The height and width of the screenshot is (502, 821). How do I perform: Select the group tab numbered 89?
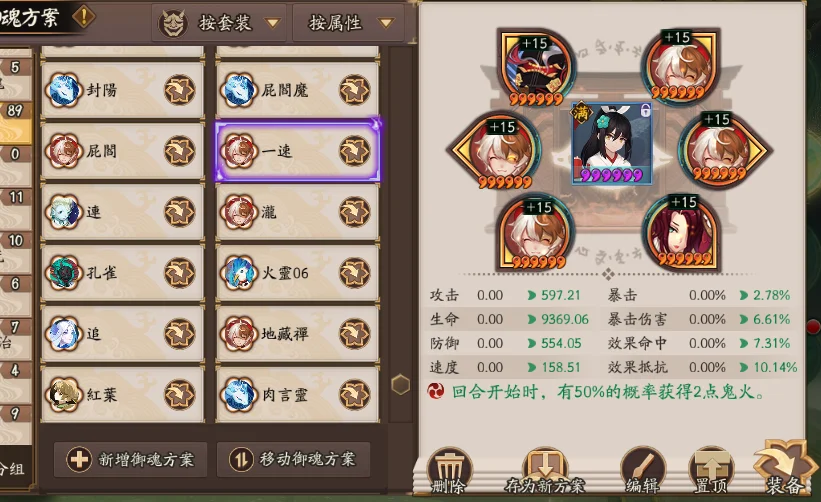click(15, 111)
